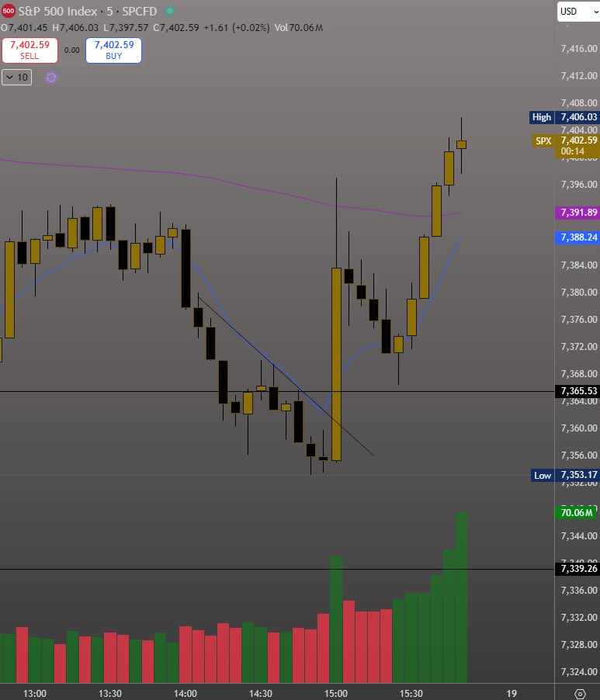Image resolution: width=600 pixels, height=700 pixels.
Task: Click the red S&P 500 symbol logo
Action: click(8, 11)
